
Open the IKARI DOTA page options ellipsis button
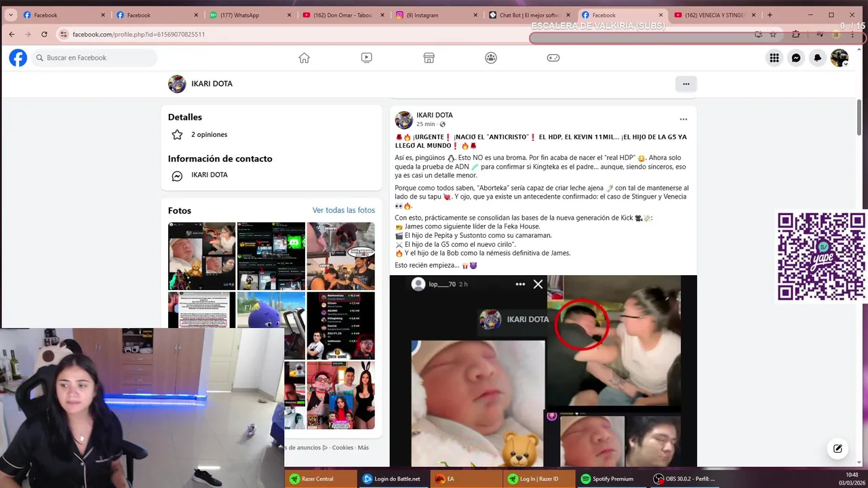(x=686, y=84)
